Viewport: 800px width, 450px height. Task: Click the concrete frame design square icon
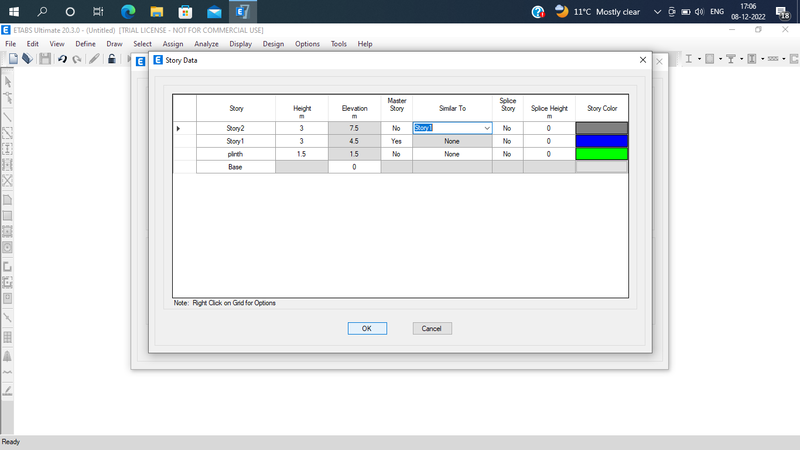tap(709, 59)
